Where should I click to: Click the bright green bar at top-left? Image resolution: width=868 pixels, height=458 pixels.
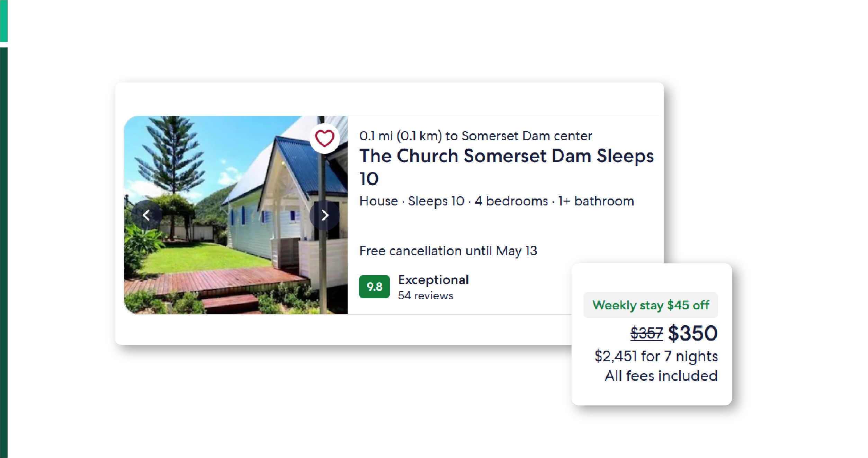pyautogui.click(x=4, y=21)
